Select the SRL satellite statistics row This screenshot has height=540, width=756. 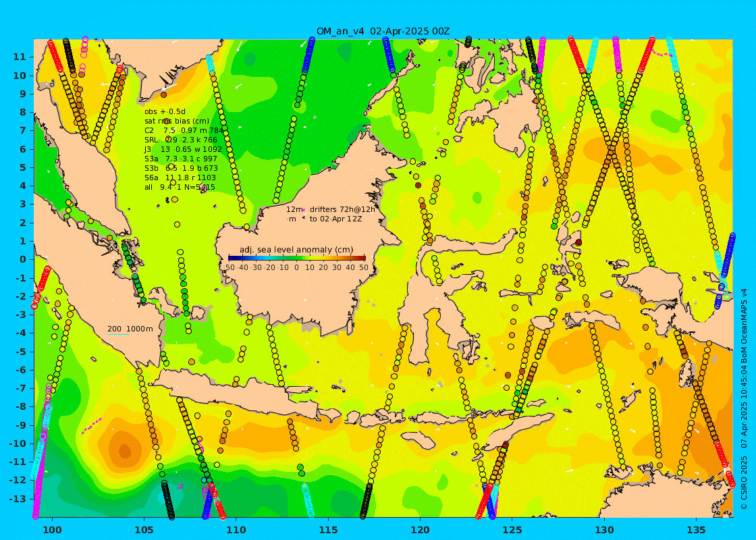[x=181, y=140]
